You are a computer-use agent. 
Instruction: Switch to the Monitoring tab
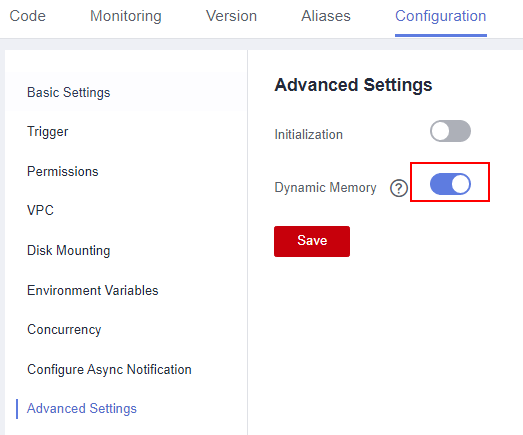point(126,16)
